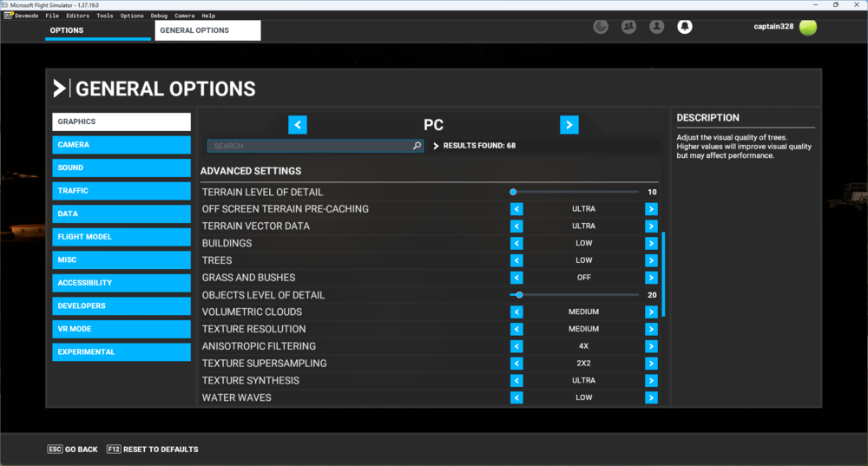Raise the Texture Resolution setting

click(x=651, y=329)
